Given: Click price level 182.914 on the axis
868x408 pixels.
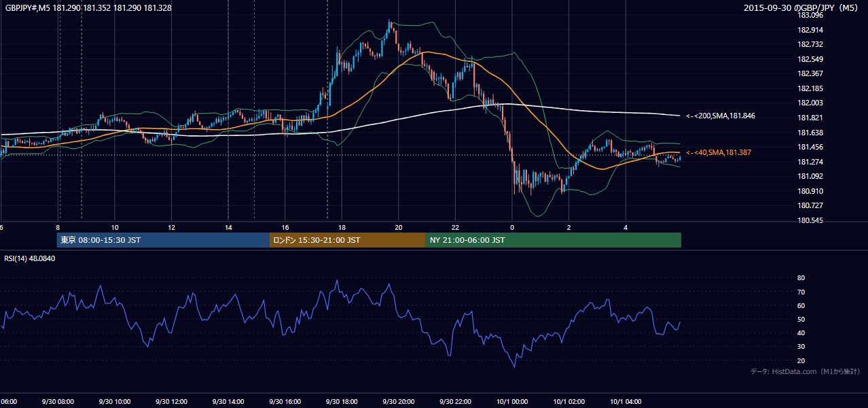Looking at the screenshot, I should pos(810,30).
